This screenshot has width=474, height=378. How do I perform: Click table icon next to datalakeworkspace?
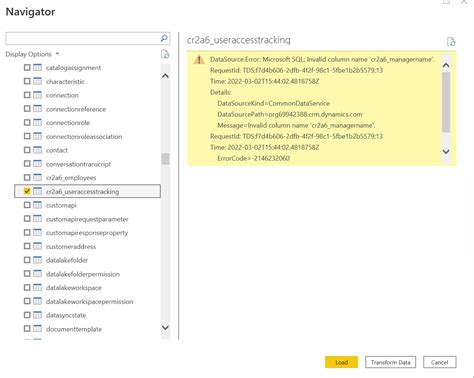38,287
